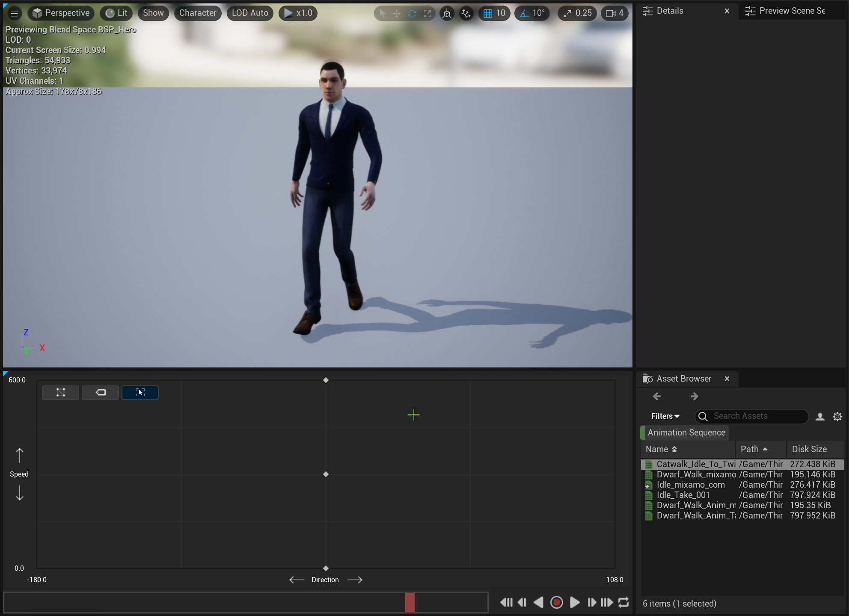The height and width of the screenshot is (616, 849).
Task: Click the red timeline scrubber handle
Action: pyautogui.click(x=410, y=602)
